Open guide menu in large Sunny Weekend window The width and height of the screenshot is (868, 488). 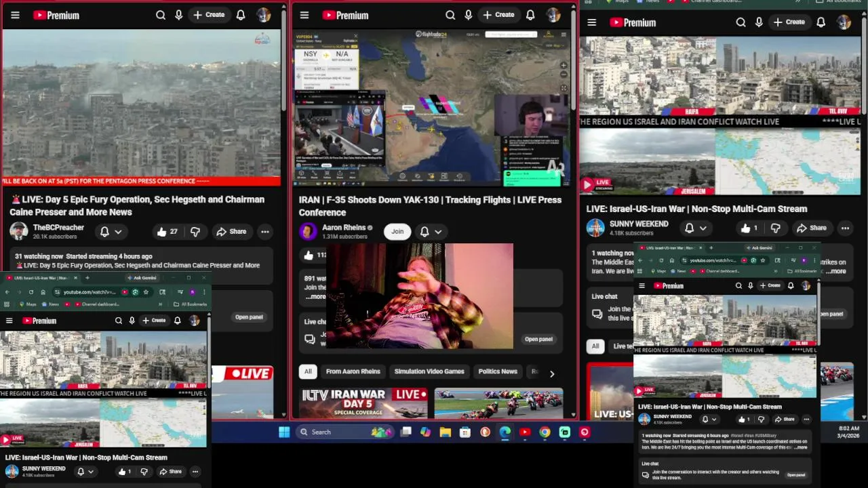592,22
